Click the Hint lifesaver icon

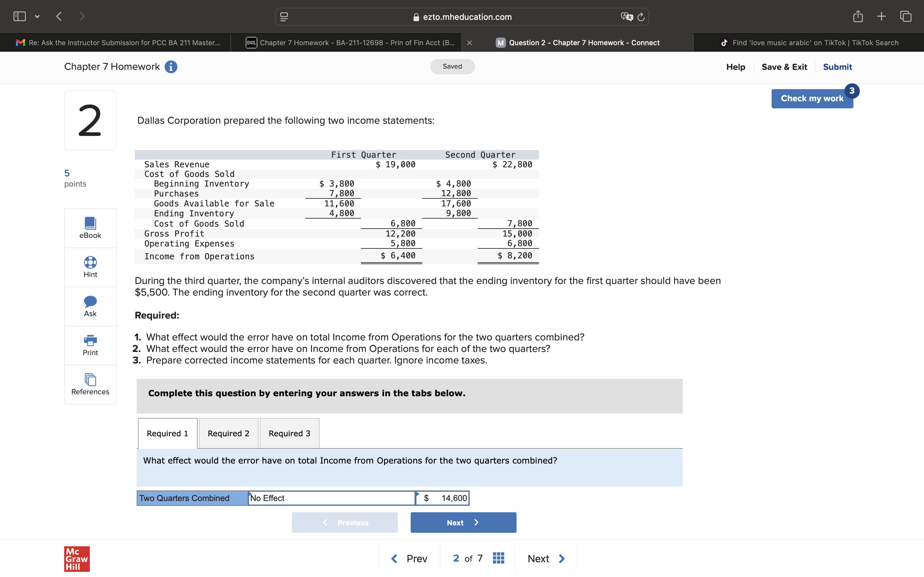click(90, 263)
